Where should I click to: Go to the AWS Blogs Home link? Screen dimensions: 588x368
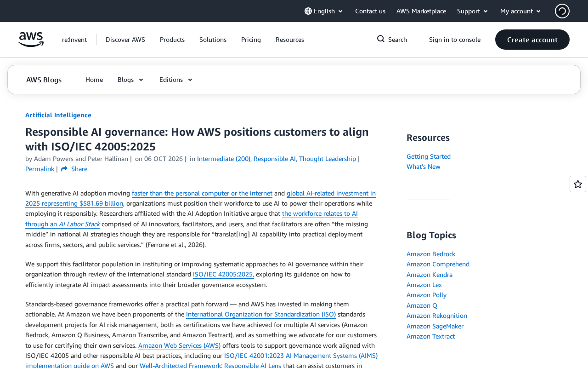click(x=94, y=80)
